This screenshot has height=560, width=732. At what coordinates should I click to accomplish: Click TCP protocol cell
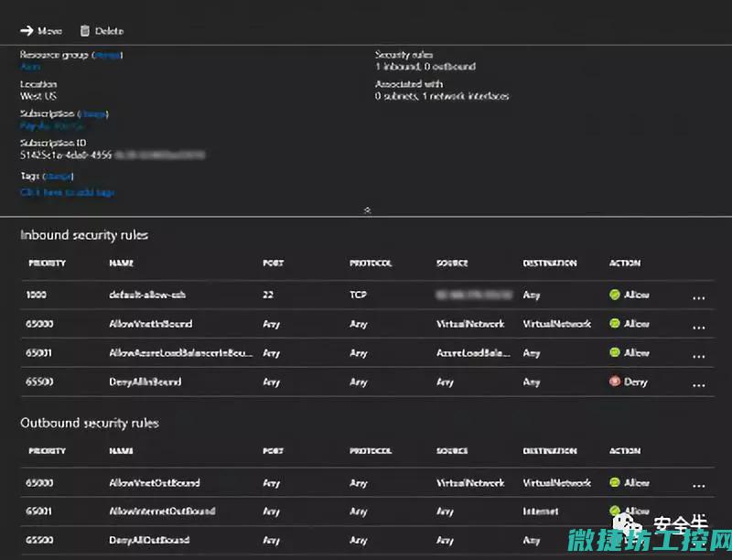pos(358,295)
